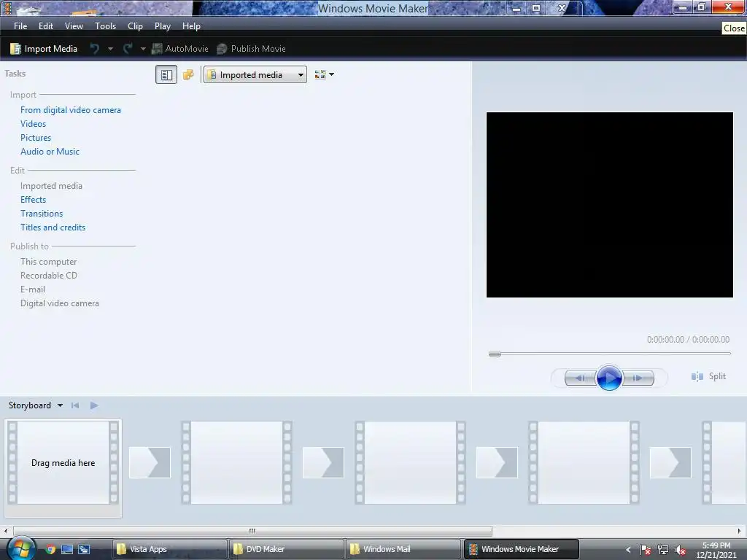Rewind the storyboard to start

[75, 405]
